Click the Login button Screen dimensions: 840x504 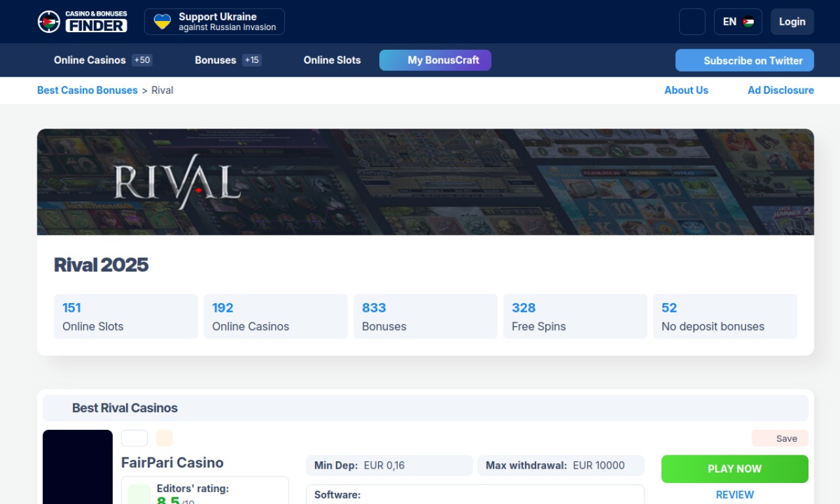(792, 22)
